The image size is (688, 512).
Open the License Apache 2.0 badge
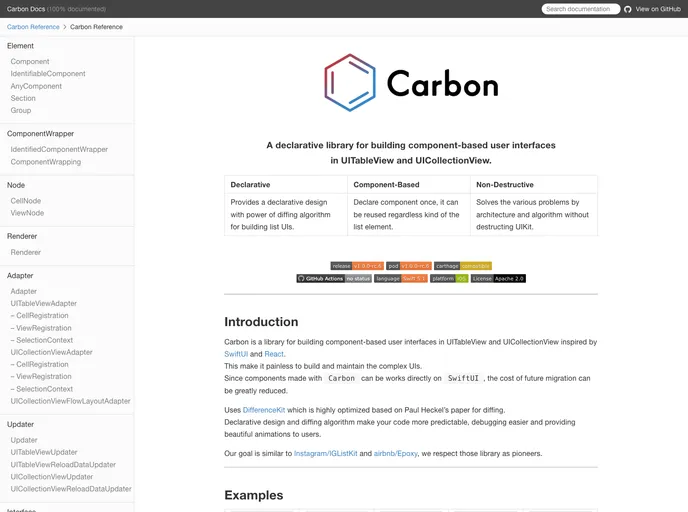tap(498, 279)
